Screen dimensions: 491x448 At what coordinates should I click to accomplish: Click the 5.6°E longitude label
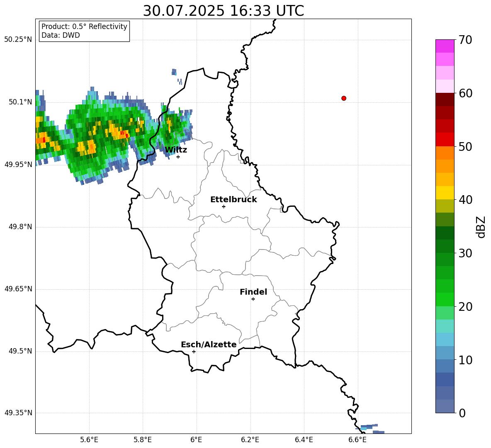(89, 440)
